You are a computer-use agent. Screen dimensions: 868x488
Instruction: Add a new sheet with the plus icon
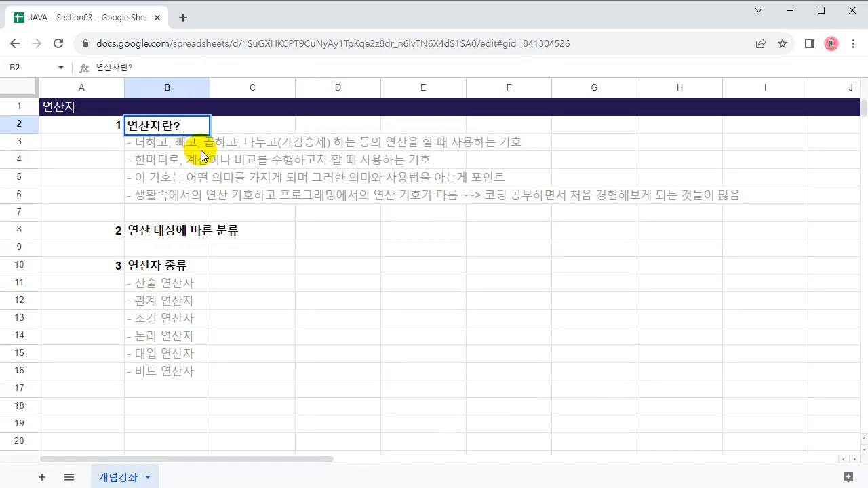pos(41,477)
